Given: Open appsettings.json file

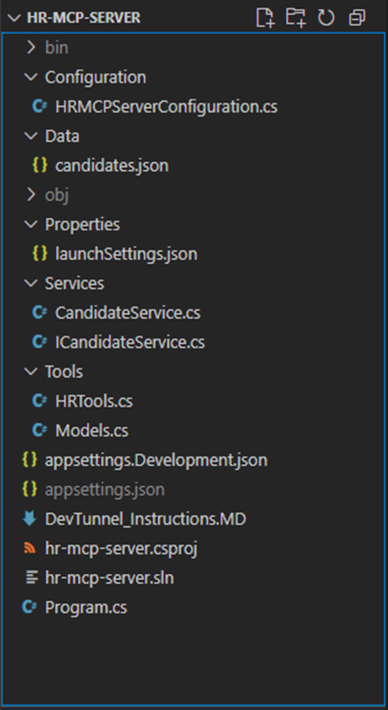Looking at the screenshot, I should [105, 489].
